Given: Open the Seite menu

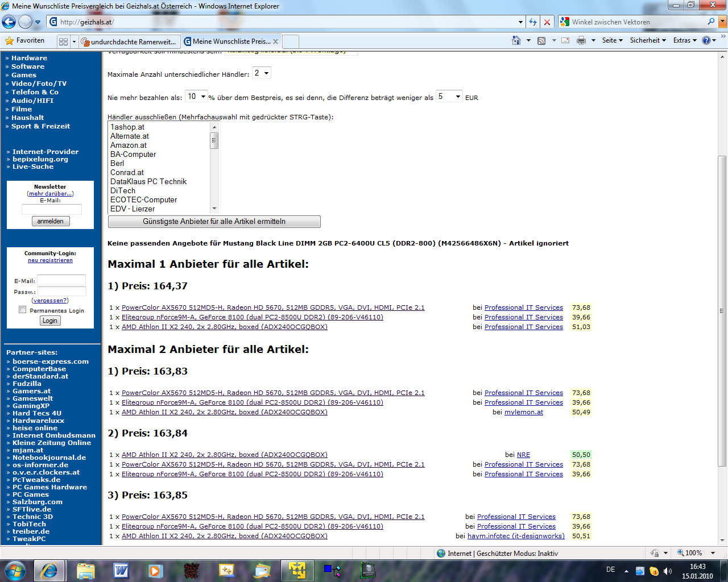Looking at the screenshot, I should pyautogui.click(x=612, y=40).
